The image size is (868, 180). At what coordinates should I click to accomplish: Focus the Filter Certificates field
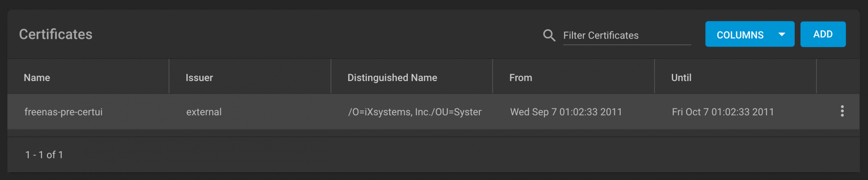(627, 35)
